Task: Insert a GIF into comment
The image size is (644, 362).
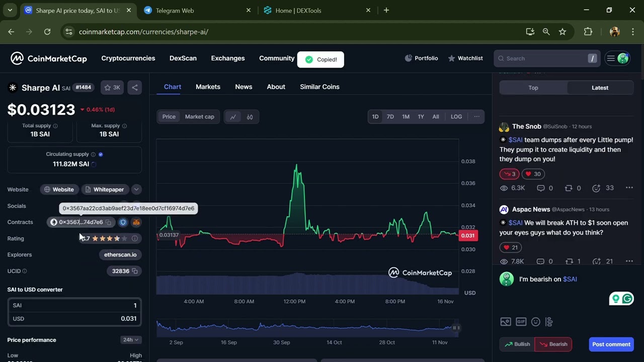Action: pos(521,322)
